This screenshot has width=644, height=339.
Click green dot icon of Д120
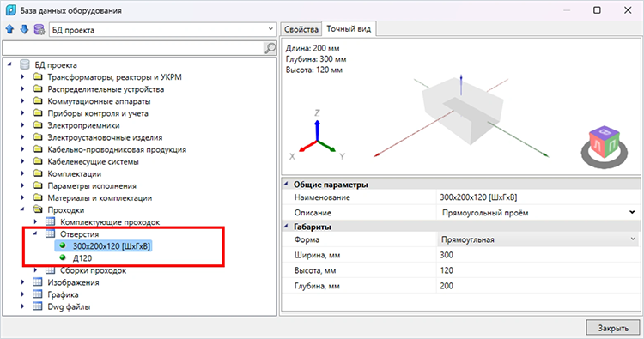[63, 257]
